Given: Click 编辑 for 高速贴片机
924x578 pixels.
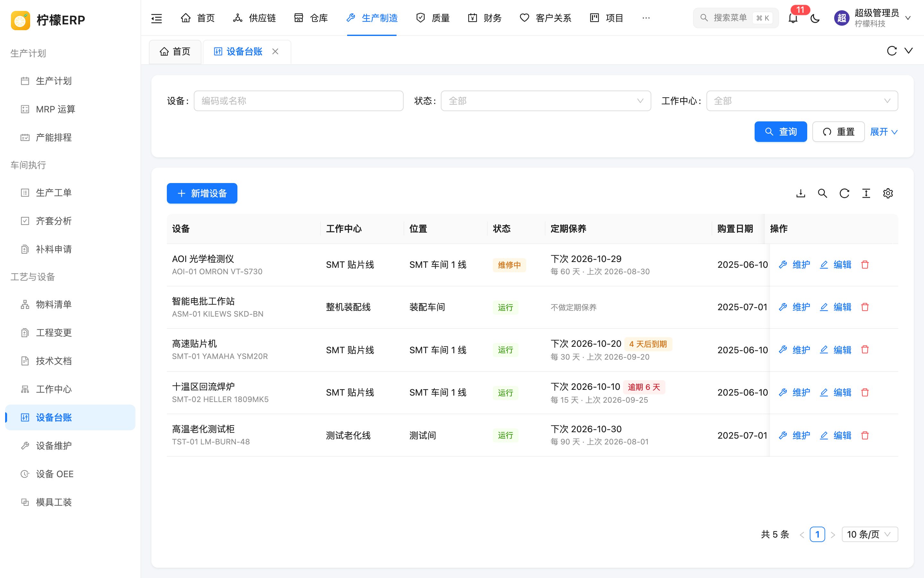Looking at the screenshot, I should click(x=835, y=350).
